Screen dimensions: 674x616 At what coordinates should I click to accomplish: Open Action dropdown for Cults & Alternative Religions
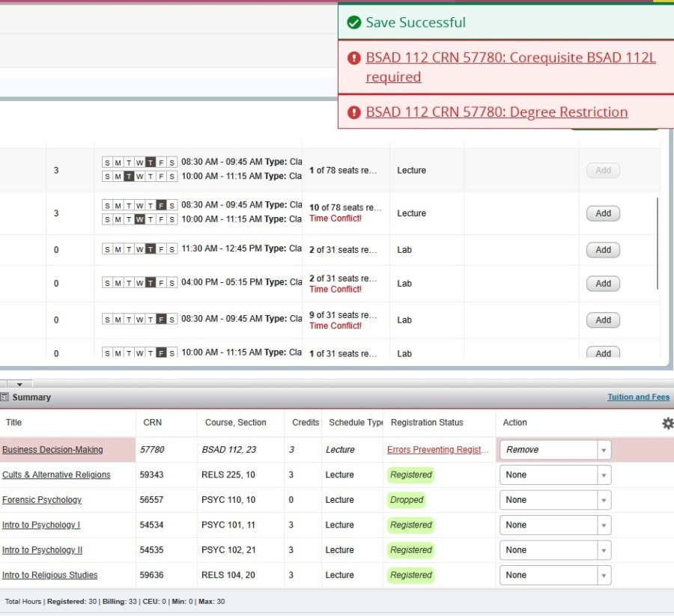[x=603, y=475]
